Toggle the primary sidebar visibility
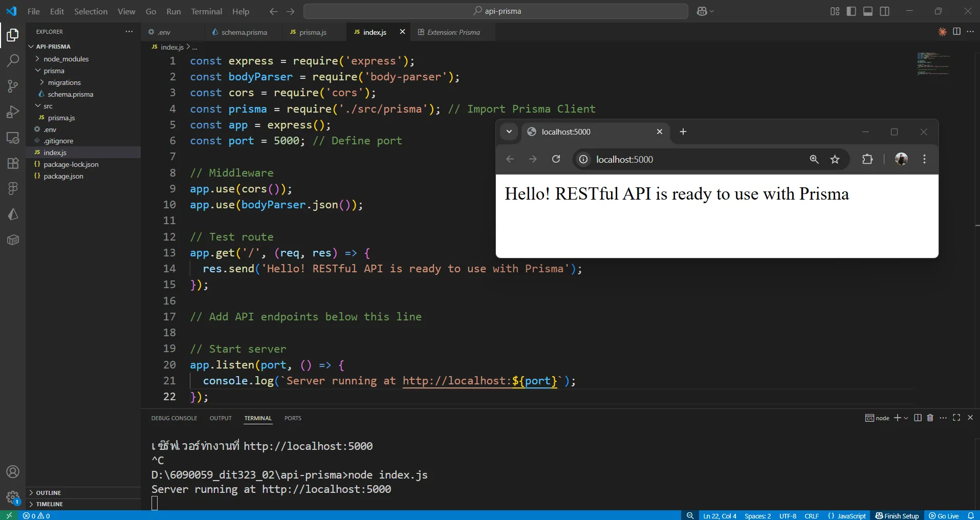980x520 pixels. tap(851, 11)
